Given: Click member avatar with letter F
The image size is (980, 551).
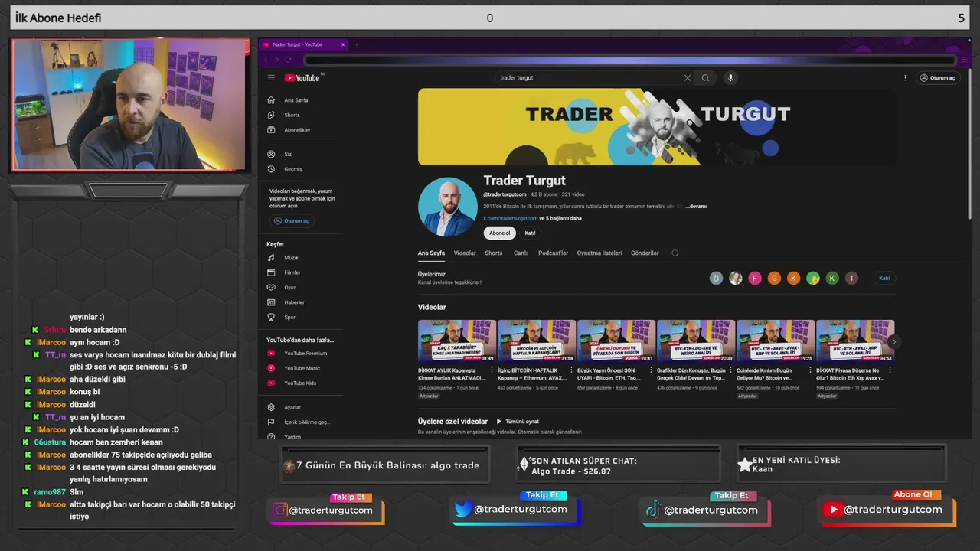Looking at the screenshot, I should coord(755,279).
